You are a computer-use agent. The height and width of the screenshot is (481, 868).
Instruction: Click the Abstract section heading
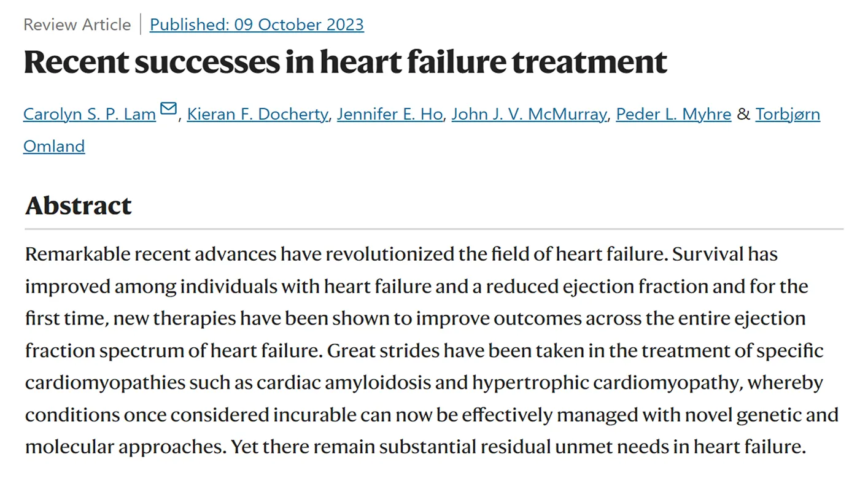[79, 206]
